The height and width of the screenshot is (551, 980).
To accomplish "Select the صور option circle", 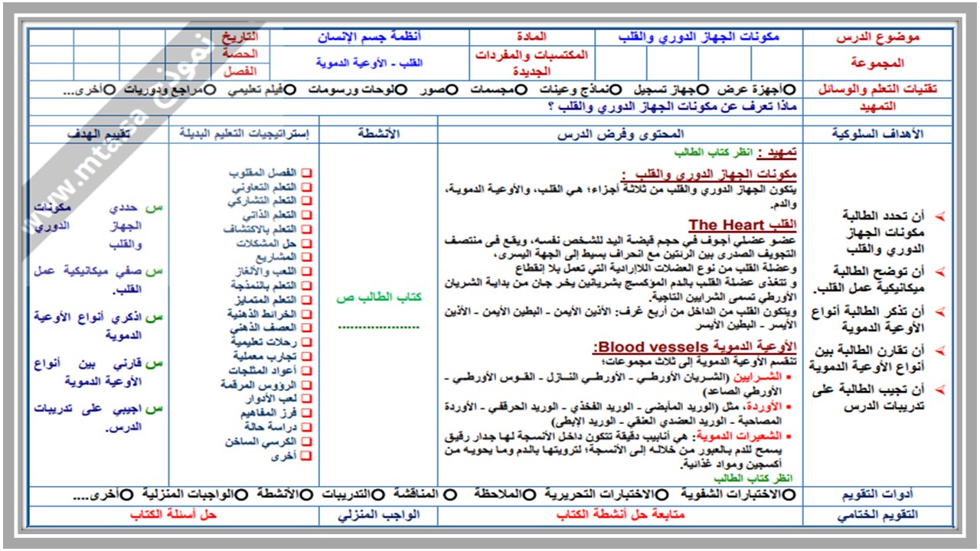I will [x=452, y=90].
